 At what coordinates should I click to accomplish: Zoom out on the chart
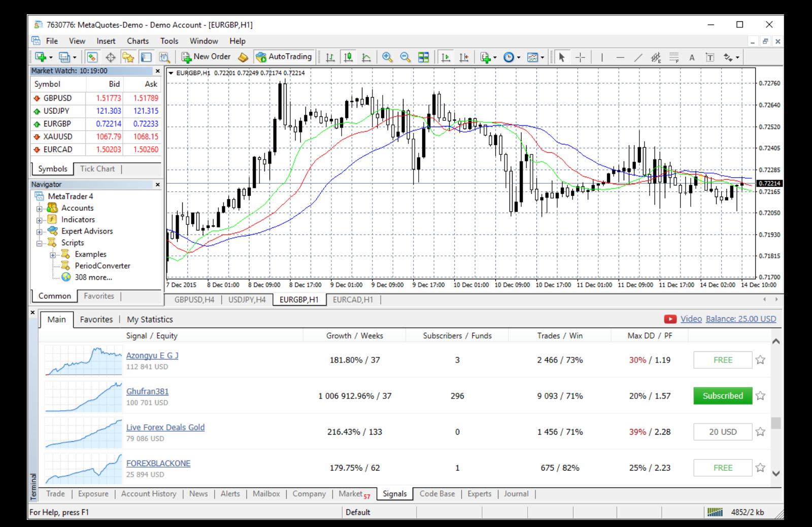(405, 57)
